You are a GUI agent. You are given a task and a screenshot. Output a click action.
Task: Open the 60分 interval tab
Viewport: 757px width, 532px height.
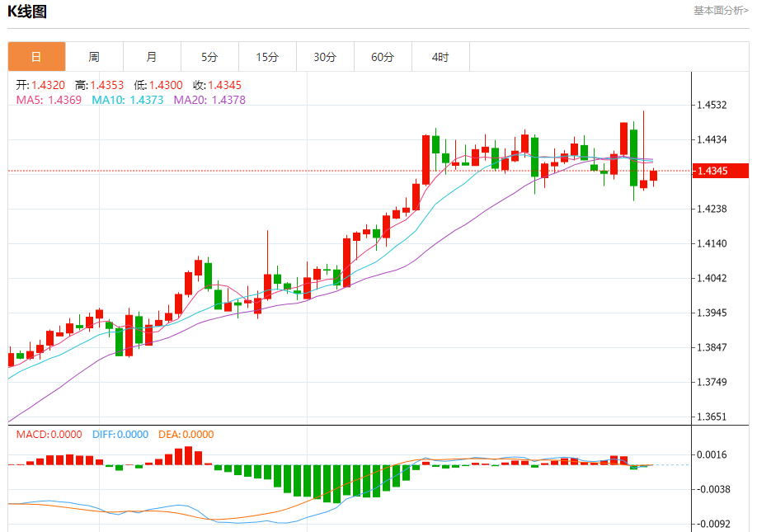[x=383, y=57]
